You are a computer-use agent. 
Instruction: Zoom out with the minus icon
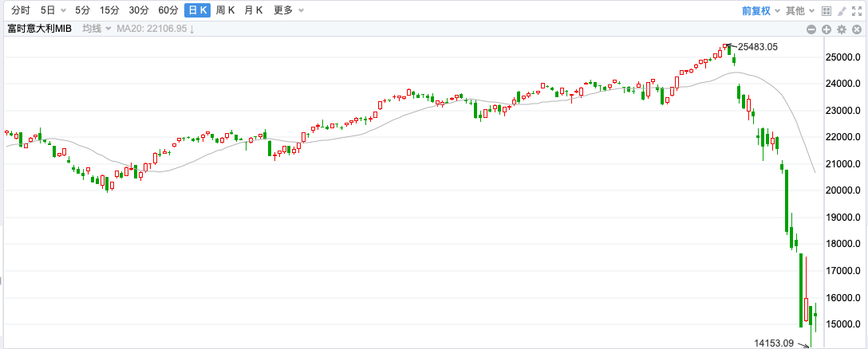[811, 29]
